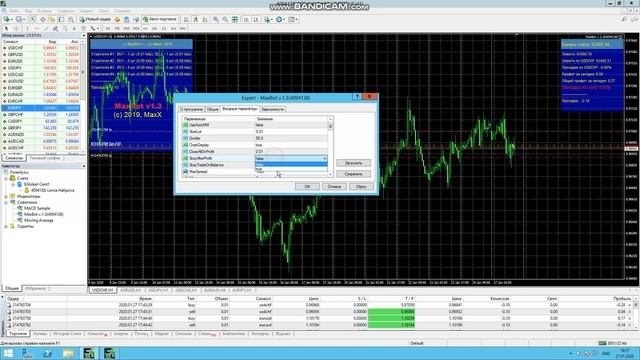Select the MaxSpread parameter row
Image resolution: width=640 pixels, height=360 pixels.
218,172
